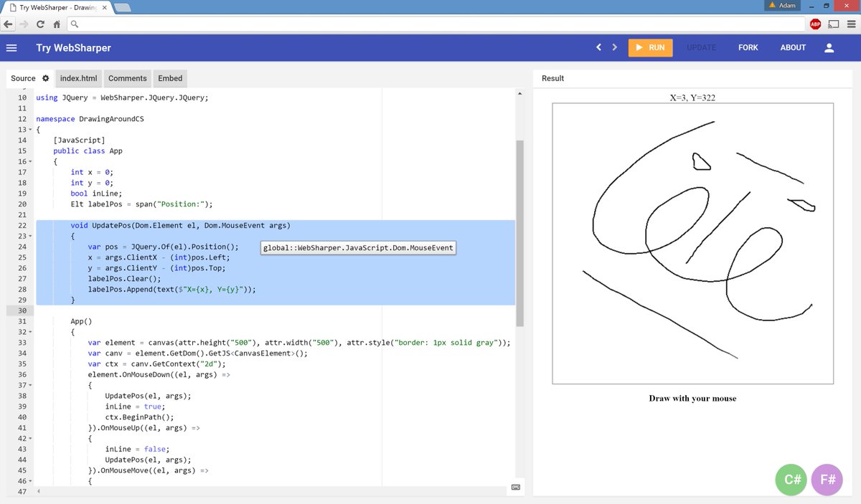861x504 pixels.
Task: Click 'namespace DrawingAroundCS' on line 12
Action: coord(90,119)
